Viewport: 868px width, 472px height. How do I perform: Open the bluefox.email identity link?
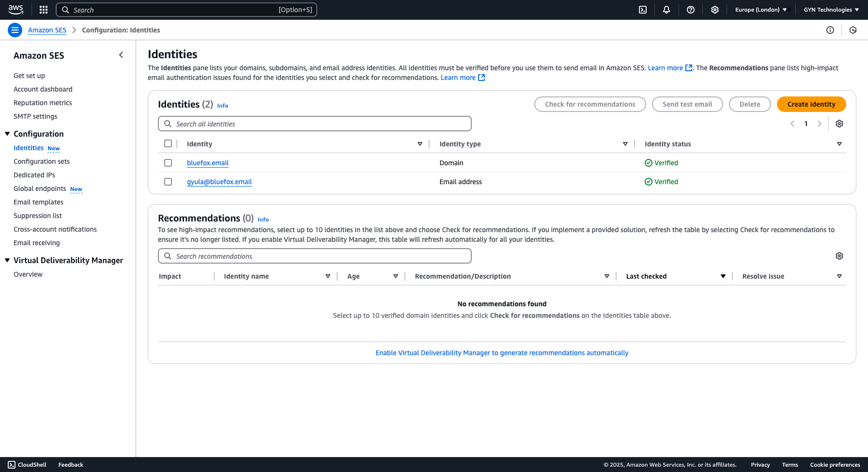click(207, 163)
